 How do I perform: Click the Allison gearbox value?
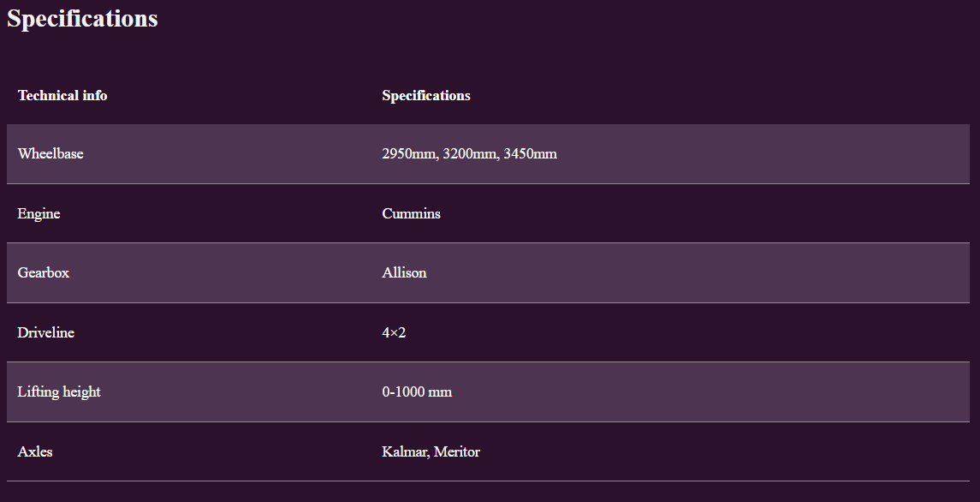pyautogui.click(x=404, y=273)
